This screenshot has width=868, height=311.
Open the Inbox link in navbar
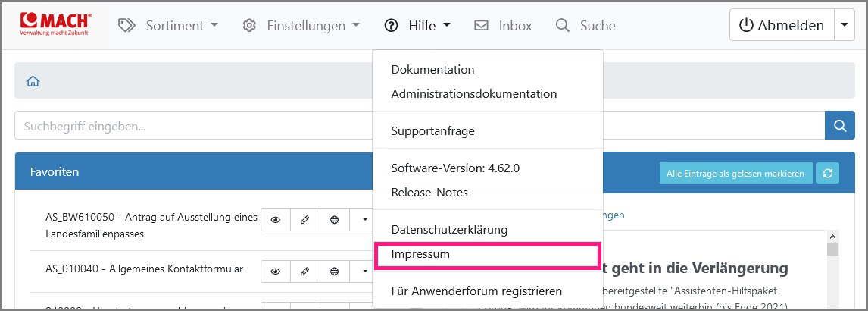click(503, 26)
